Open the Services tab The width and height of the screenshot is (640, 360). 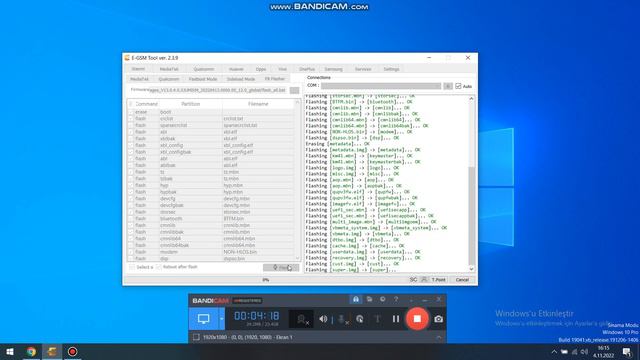coord(363,69)
